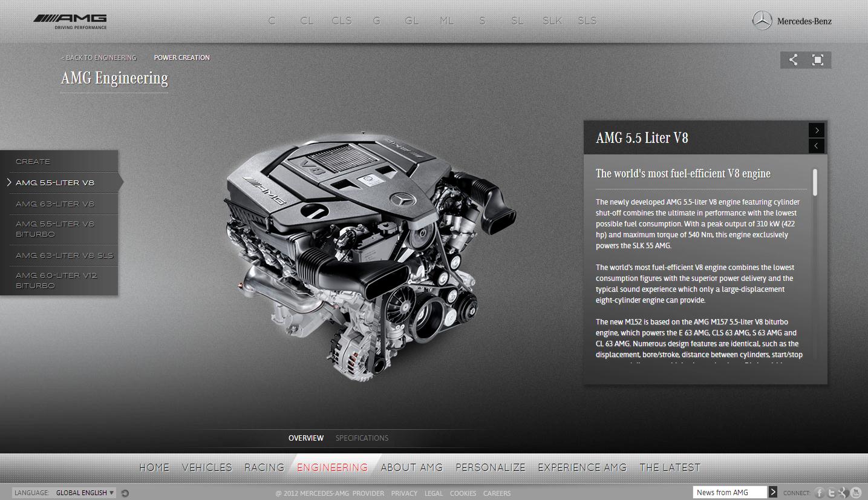Open Personalize in bottom navigation

click(x=491, y=467)
